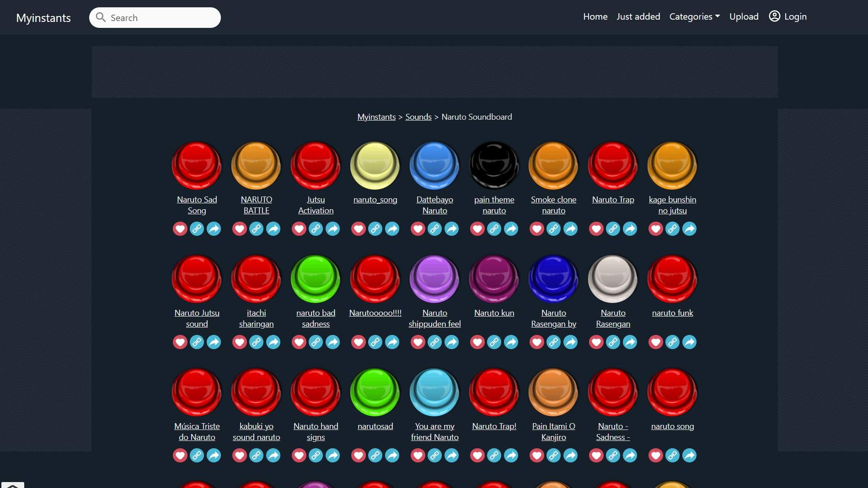Click the Login user icon
The width and height of the screenshot is (868, 488).
pos(774,16)
